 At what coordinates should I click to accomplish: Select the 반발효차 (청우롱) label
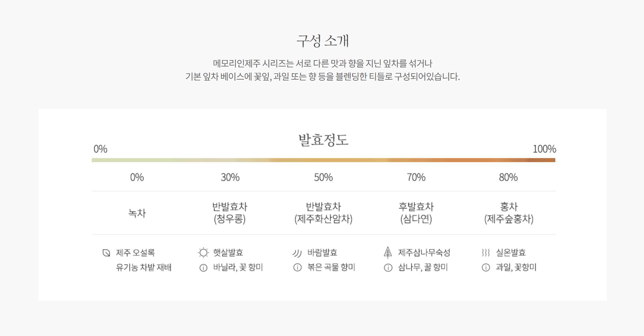point(230,213)
